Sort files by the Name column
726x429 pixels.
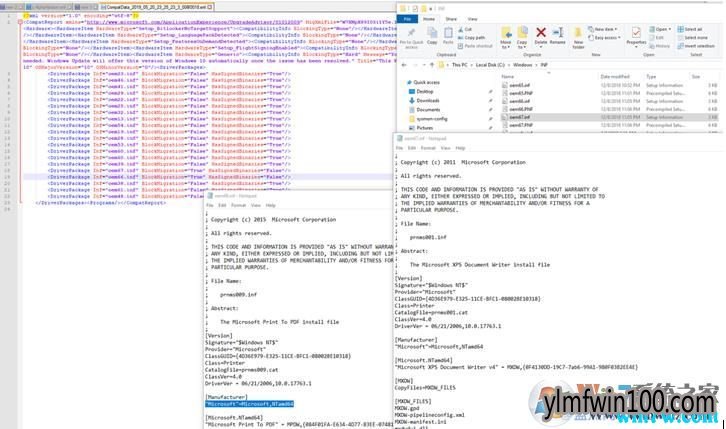(507, 76)
